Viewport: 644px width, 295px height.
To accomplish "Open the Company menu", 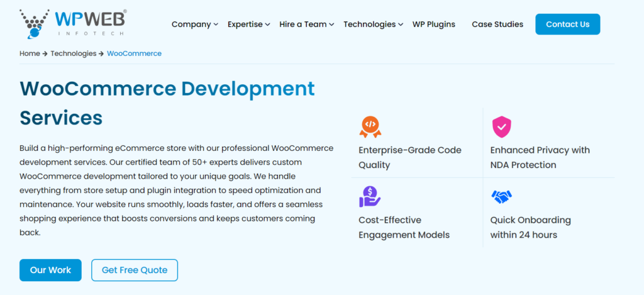I will [x=195, y=25].
